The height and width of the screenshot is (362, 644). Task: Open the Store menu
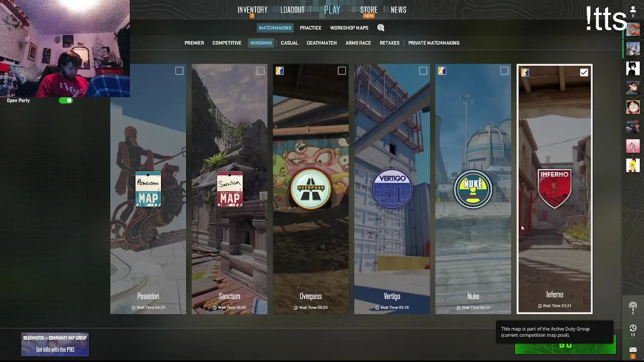[x=369, y=10]
